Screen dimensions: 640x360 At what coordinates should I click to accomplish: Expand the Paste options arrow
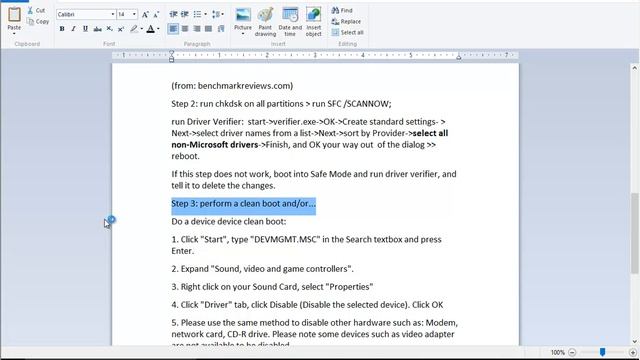coord(14,33)
